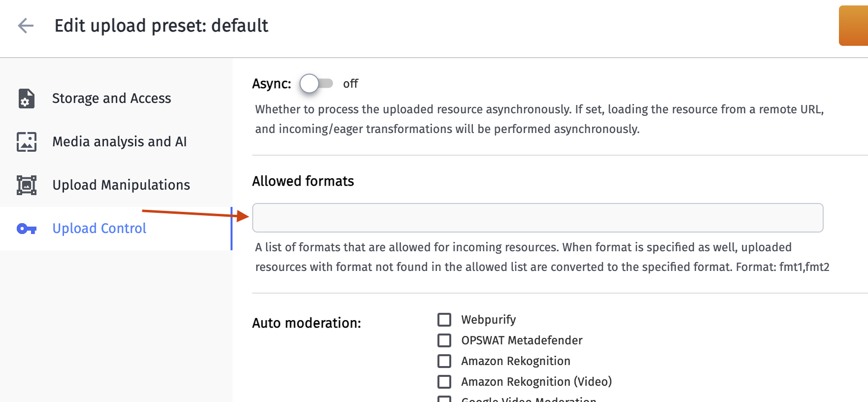This screenshot has width=868, height=402.
Task: Enable Amazon Rekognition moderation
Action: [444, 361]
